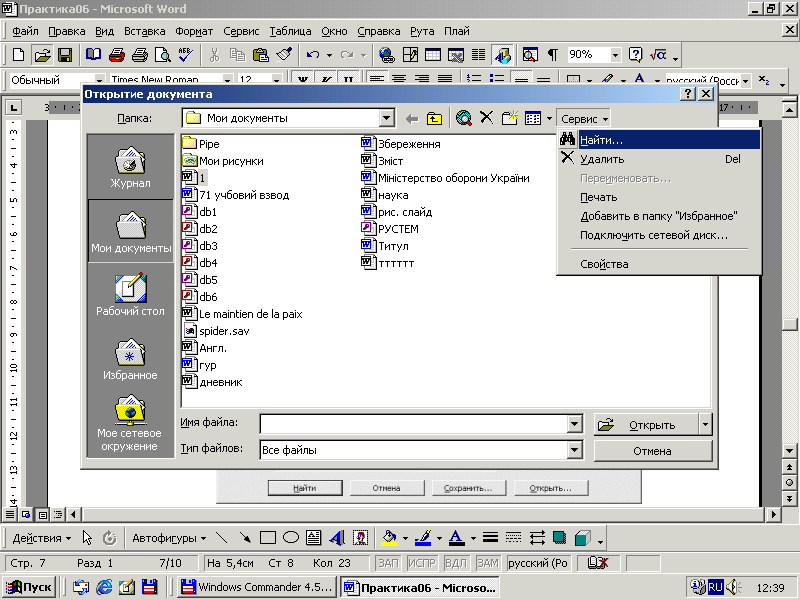Open Мое сетевое окружение in sidebar
The height and width of the screenshot is (600, 800).
point(131,423)
